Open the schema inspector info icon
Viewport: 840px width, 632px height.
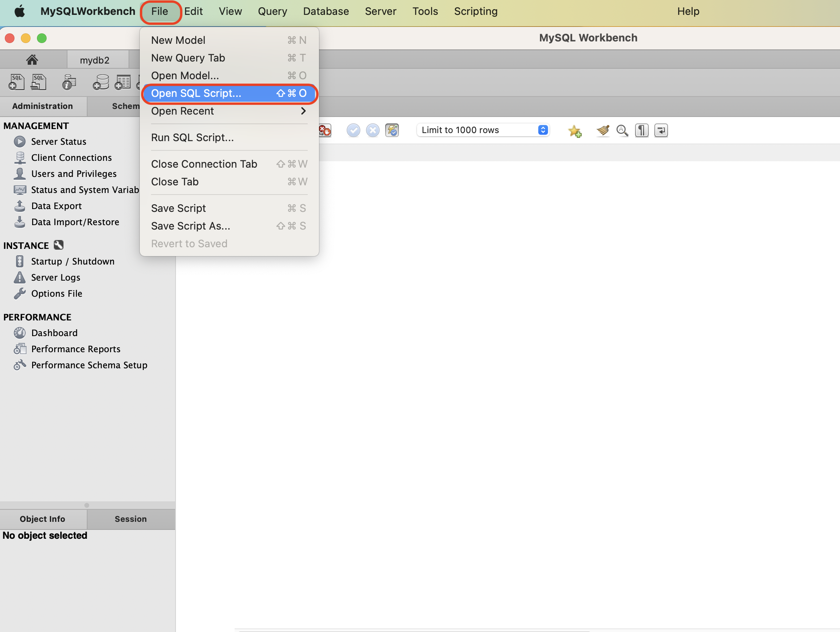tap(69, 82)
